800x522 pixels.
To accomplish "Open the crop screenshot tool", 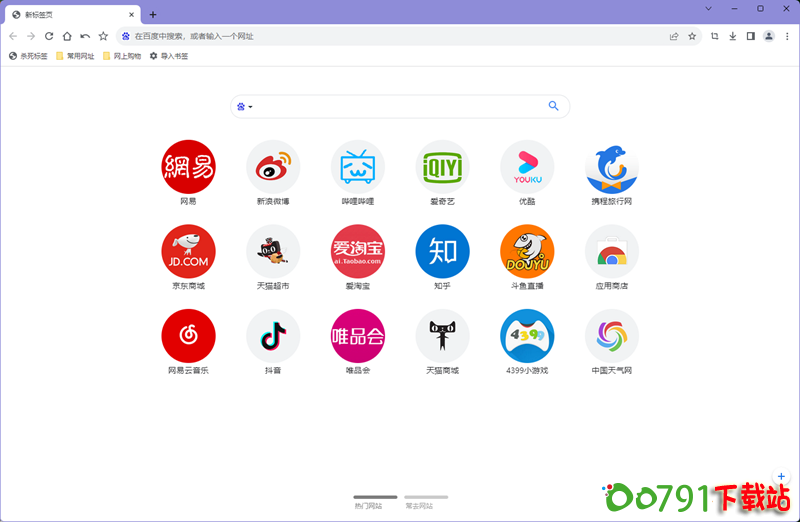I will click(x=714, y=36).
